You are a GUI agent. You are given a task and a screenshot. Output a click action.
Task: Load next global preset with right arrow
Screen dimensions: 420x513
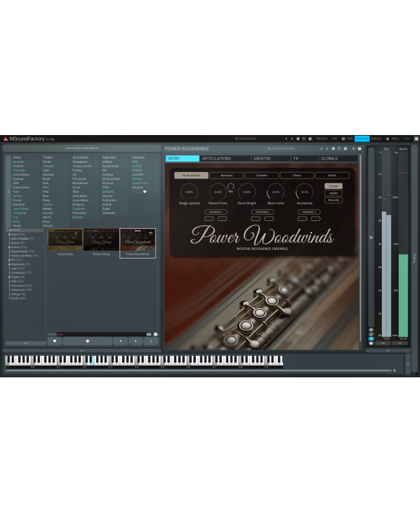pos(292,139)
